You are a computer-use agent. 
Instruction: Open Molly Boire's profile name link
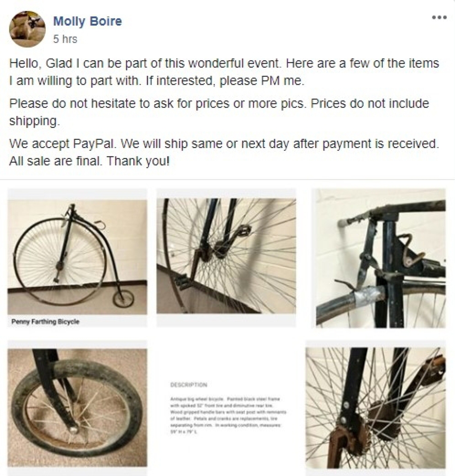[87, 21]
